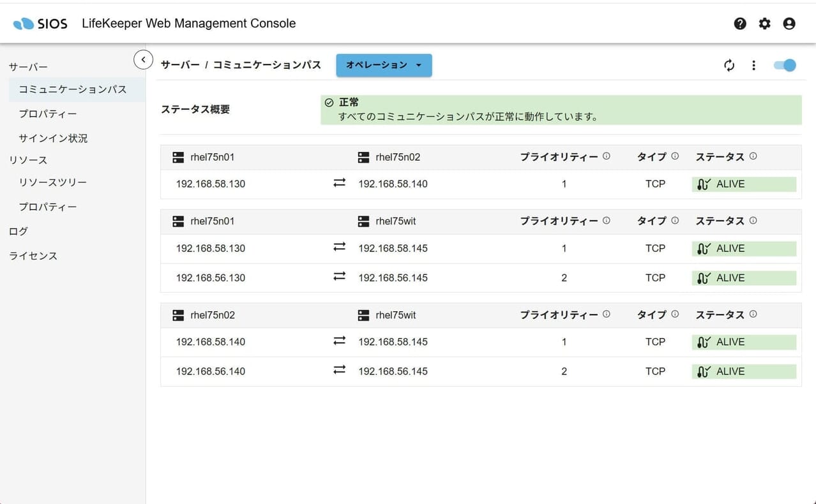Click the success check icon beside 正常
This screenshot has width=816, height=504.
[329, 103]
